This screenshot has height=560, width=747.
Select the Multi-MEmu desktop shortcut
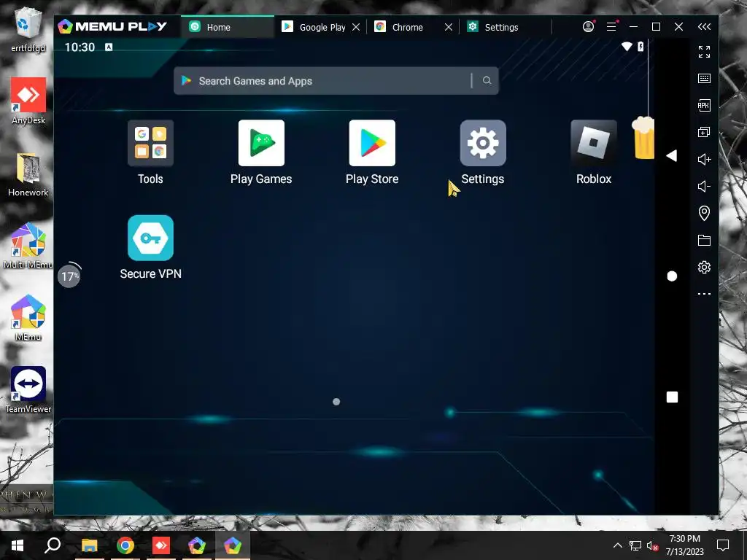click(x=28, y=246)
